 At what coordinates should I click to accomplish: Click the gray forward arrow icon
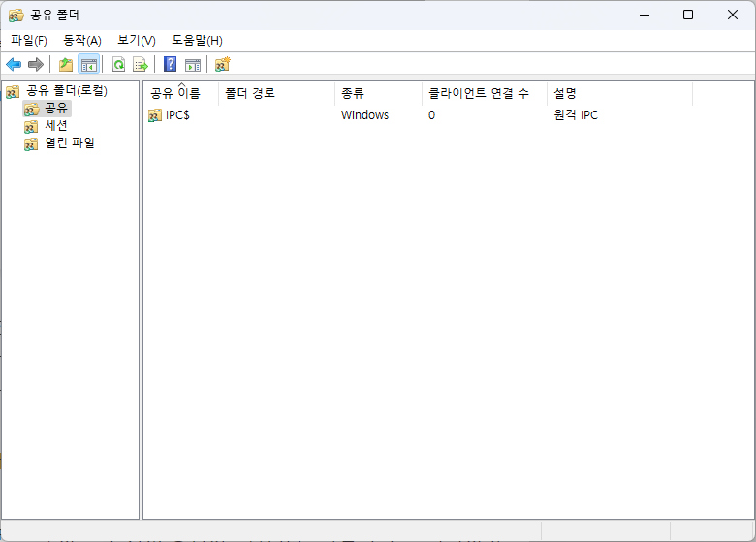tap(36, 64)
